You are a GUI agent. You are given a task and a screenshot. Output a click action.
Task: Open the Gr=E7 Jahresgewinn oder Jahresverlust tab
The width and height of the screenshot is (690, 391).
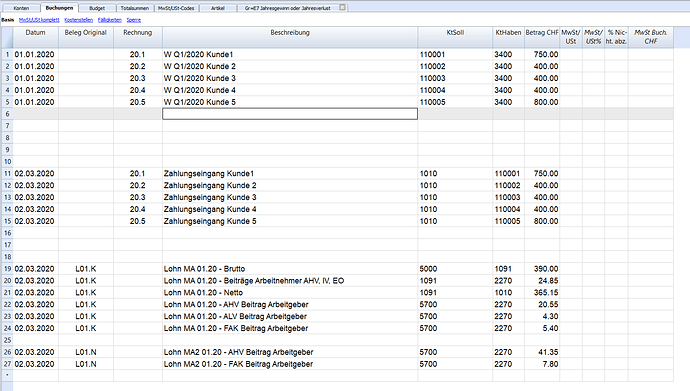pyautogui.click(x=288, y=8)
